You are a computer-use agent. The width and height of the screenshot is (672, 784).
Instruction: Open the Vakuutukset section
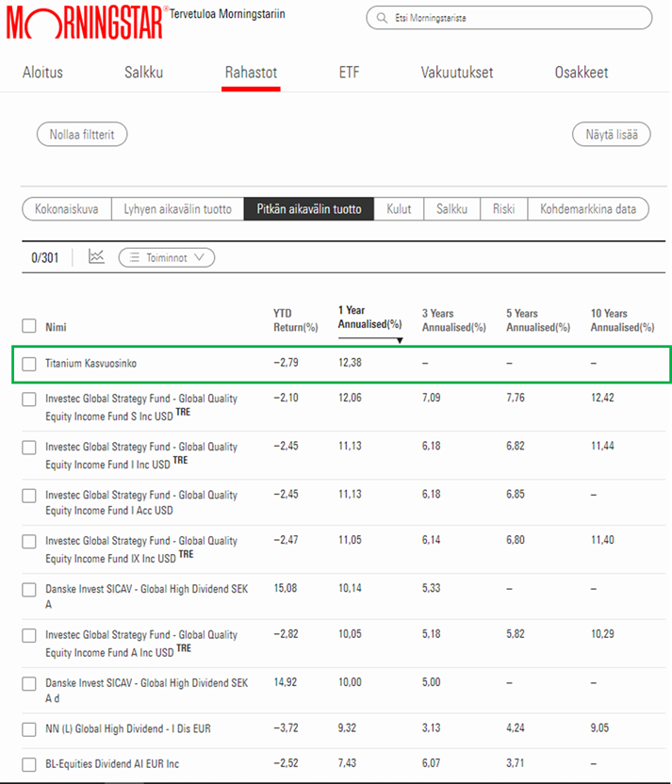coord(457,73)
